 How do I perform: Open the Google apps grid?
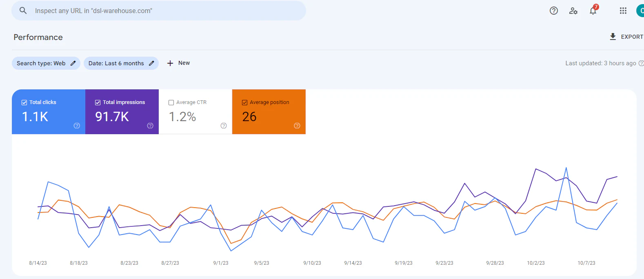[623, 11]
